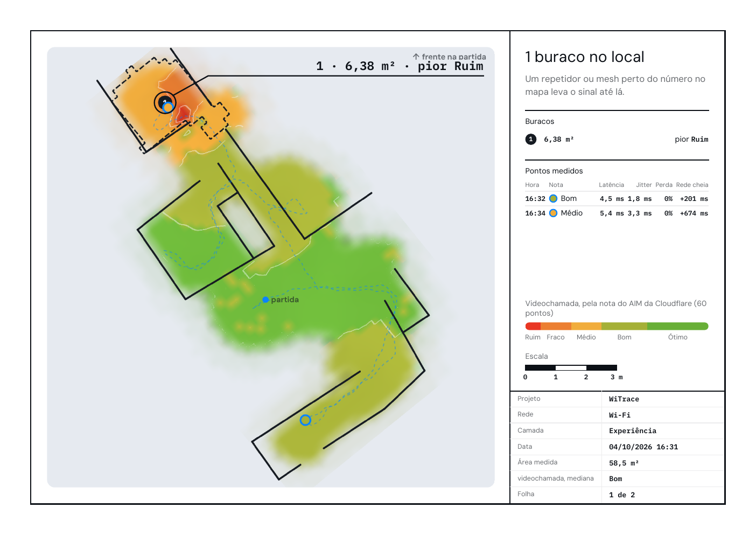The image size is (756, 535).
Task: Select the Bom value in the videochamada, mediana row
Action: (x=615, y=479)
